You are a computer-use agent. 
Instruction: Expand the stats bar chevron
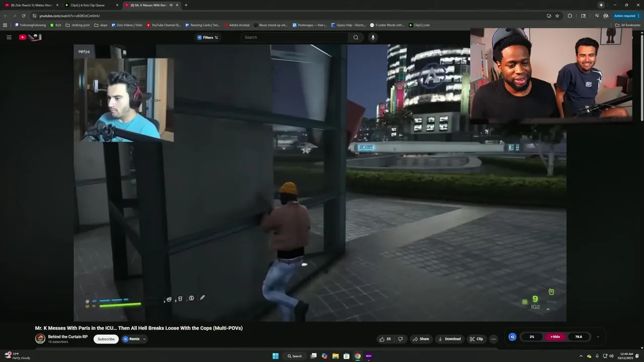coord(598,337)
